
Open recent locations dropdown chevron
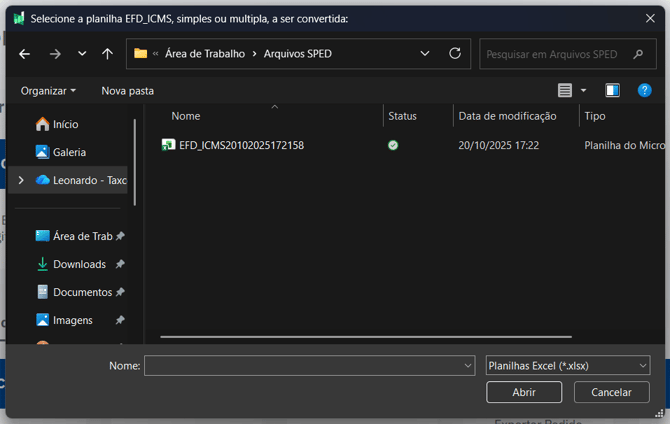82,54
